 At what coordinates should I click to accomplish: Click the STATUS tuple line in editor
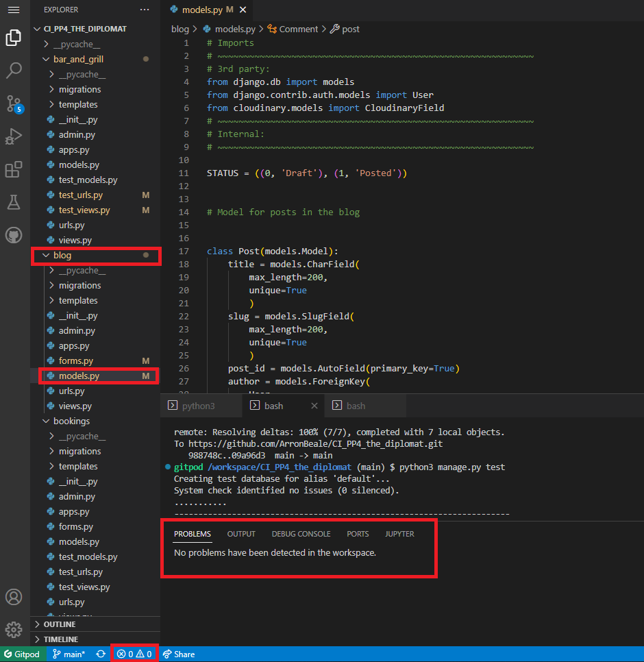307,173
